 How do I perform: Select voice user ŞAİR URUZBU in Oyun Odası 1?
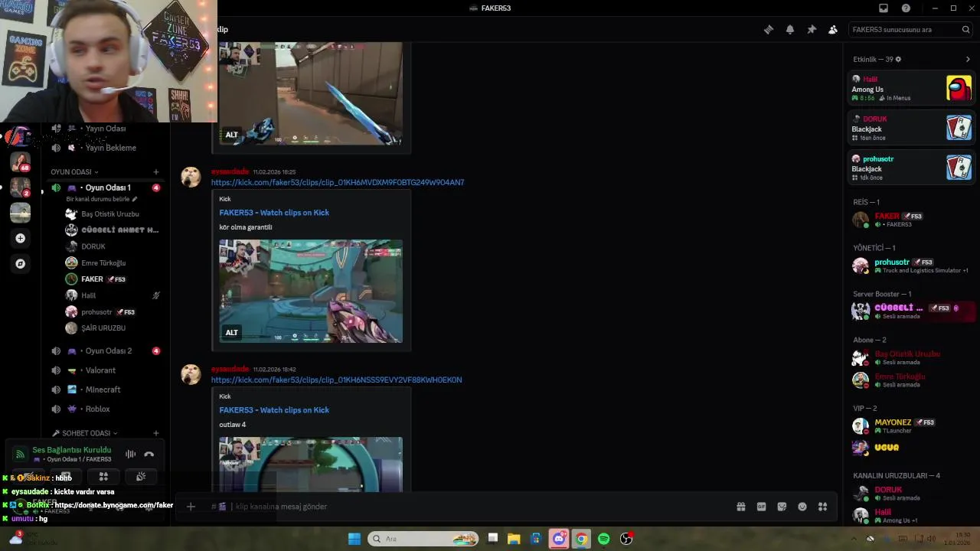pos(113,328)
